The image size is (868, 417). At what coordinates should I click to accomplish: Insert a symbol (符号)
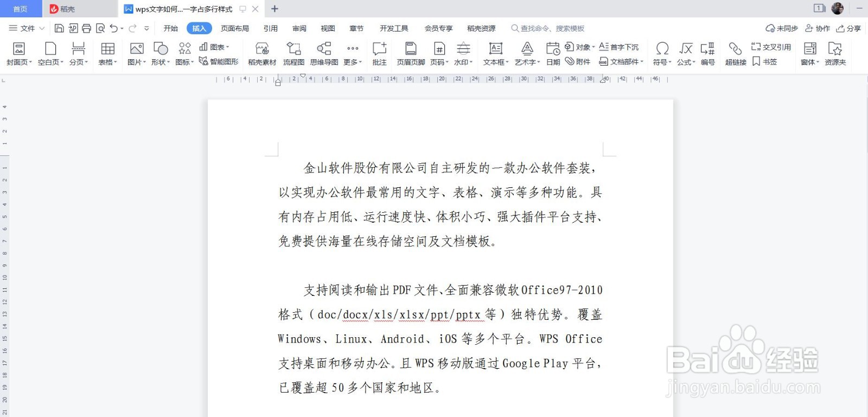(x=662, y=54)
